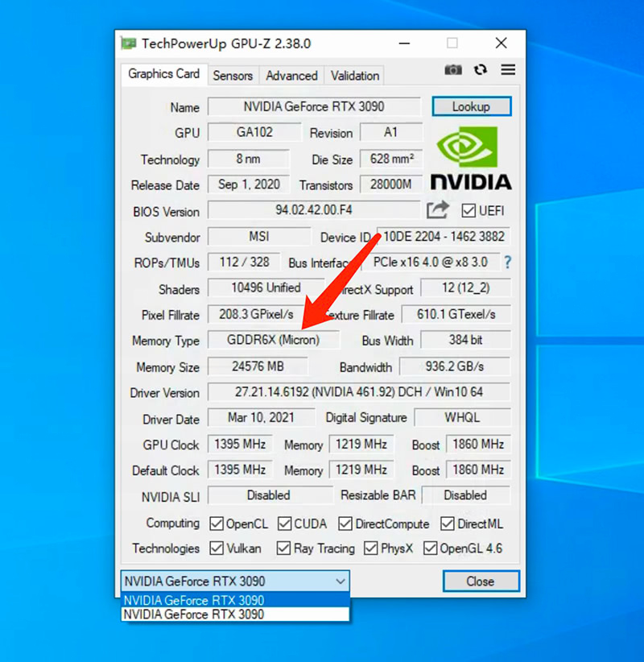Click the Default Clock value 1395 MHz
This screenshot has height=662, width=644.
pos(240,470)
